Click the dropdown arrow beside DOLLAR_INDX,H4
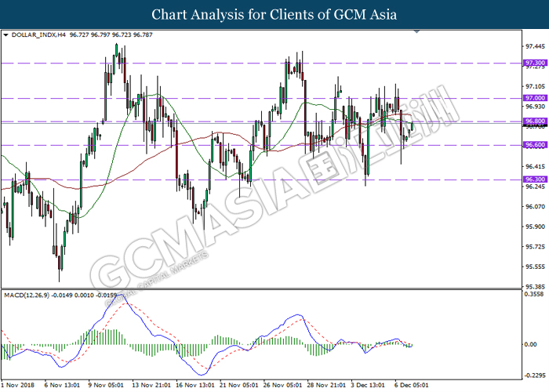Viewport: 549px width, 392px height. 5,35
